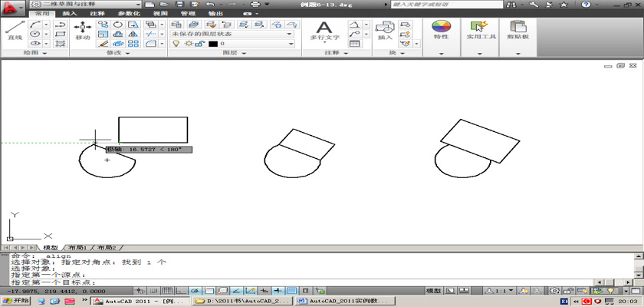The height and width of the screenshot is (307, 644).
Task: Toggle Lineweight display in status bar
Action: tap(278, 291)
